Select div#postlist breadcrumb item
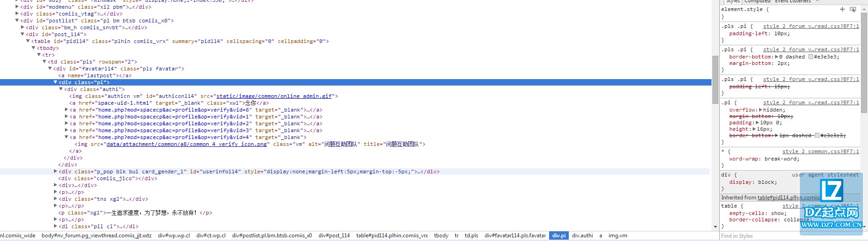This screenshot has height=241, width=868. pos(272,236)
